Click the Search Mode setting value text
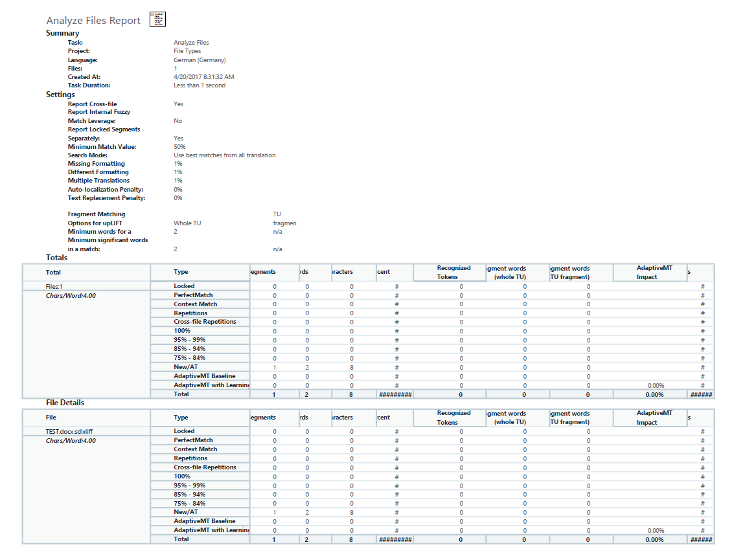Screen dimensions: 732x560 [x=225, y=155]
